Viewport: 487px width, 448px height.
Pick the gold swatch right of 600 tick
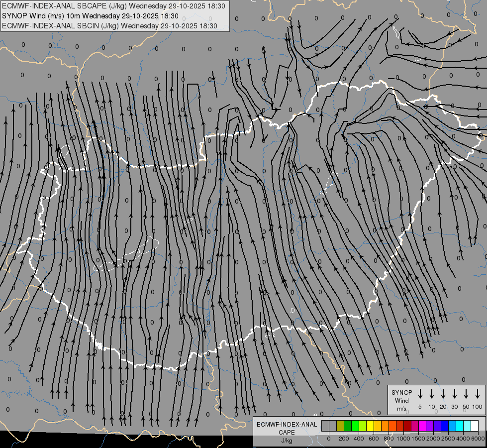(x=378, y=426)
